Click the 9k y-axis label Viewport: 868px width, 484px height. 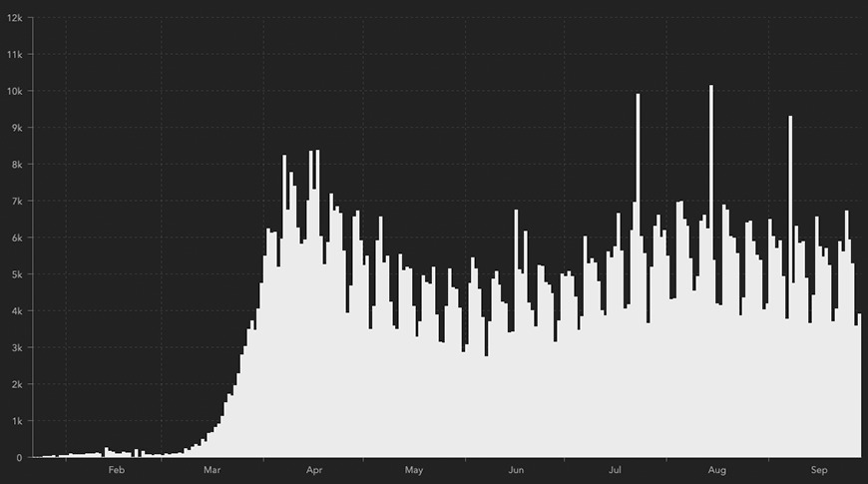[x=17, y=128]
